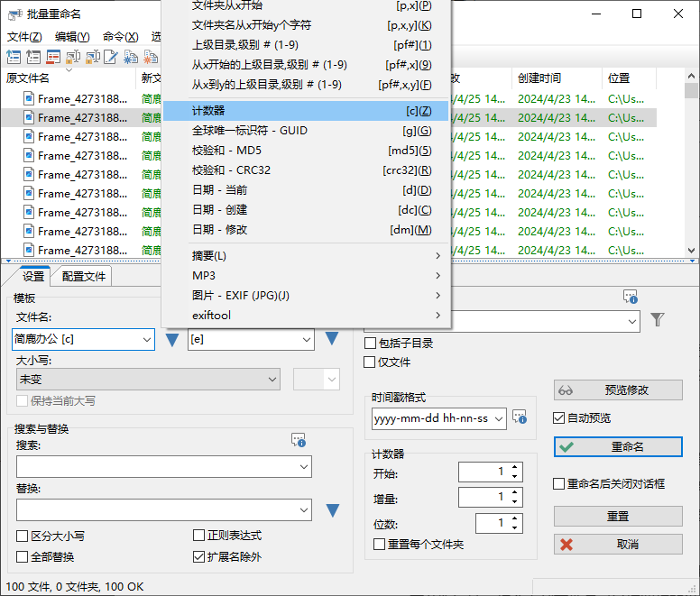The height and width of the screenshot is (596, 700).
Task: Click the 预览修改 button
Action: (x=618, y=390)
